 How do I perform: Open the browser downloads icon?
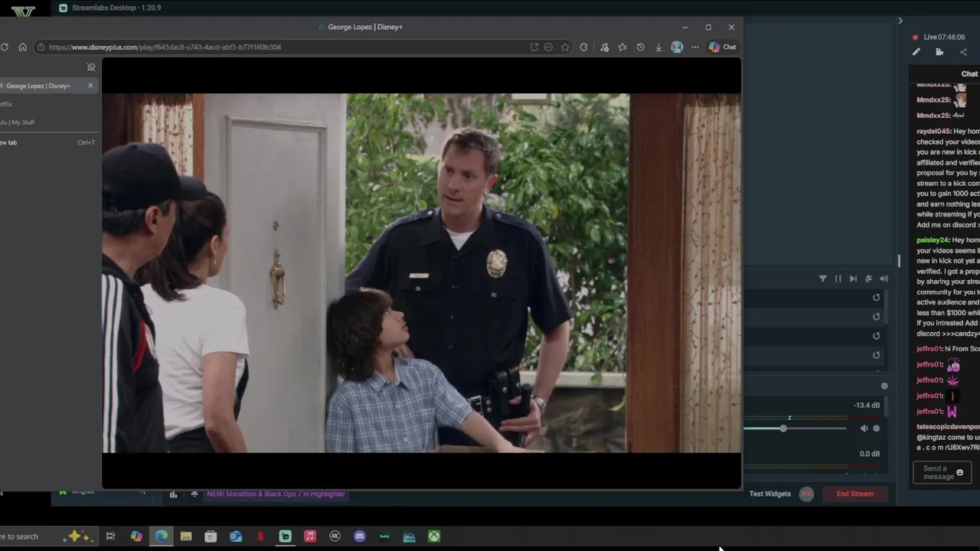click(658, 47)
